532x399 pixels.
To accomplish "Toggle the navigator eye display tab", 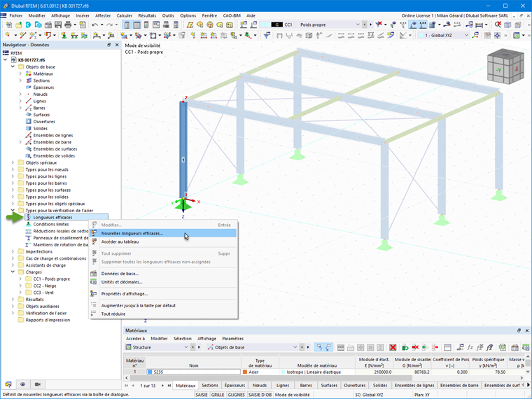I will (x=22, y=384).
